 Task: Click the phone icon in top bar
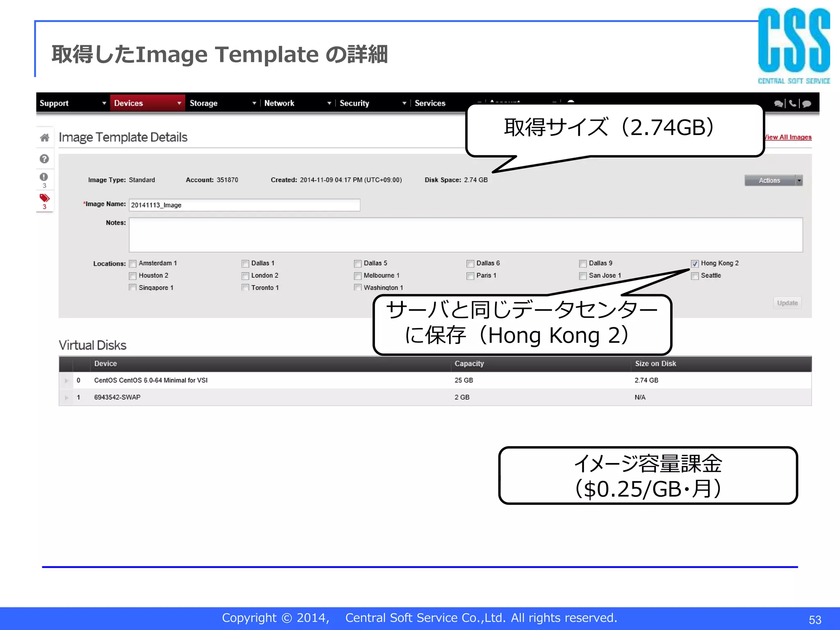[792, 103]
